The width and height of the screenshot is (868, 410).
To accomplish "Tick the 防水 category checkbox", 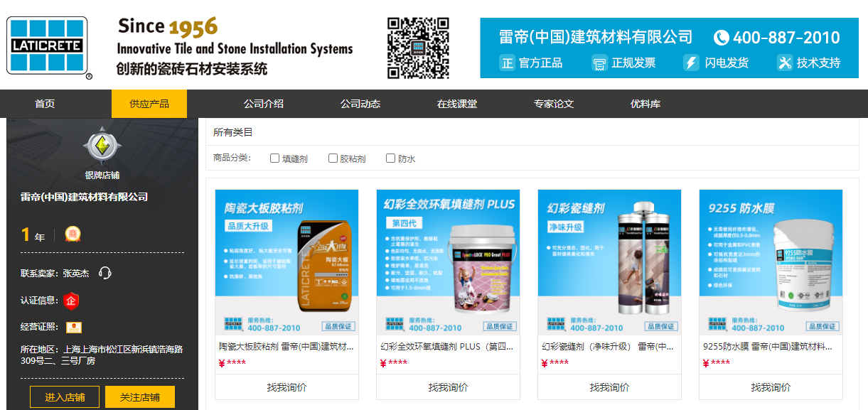I will [x=390, y=158].
